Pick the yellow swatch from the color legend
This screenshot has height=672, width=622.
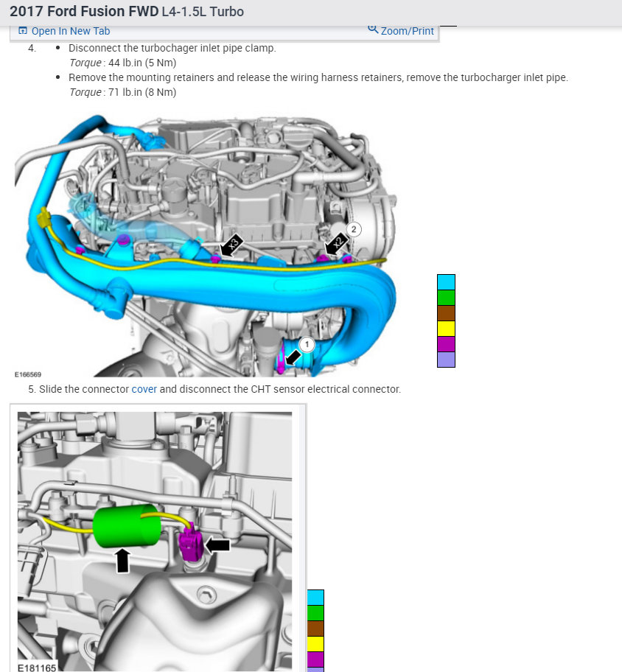[446, 328]
